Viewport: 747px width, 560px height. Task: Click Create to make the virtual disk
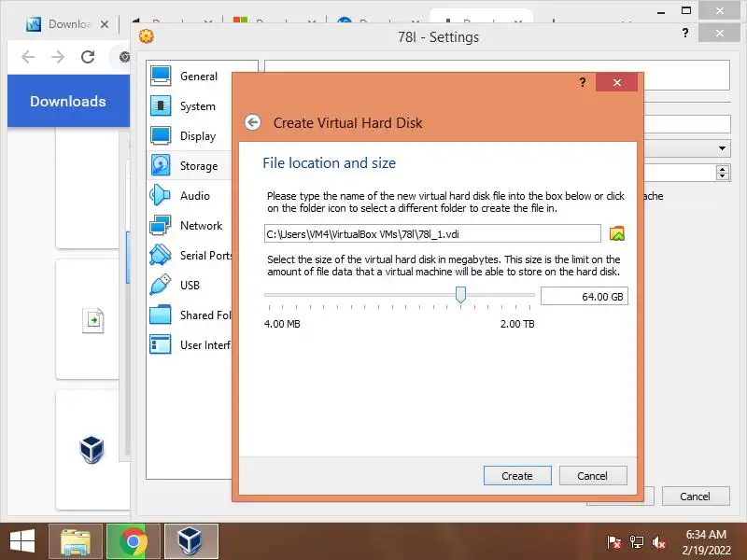[x=517, y=476]
